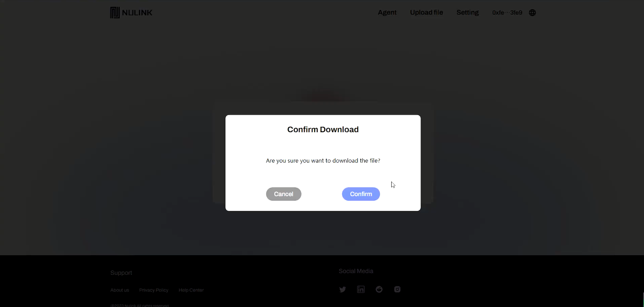Confirm the file download

361,194
